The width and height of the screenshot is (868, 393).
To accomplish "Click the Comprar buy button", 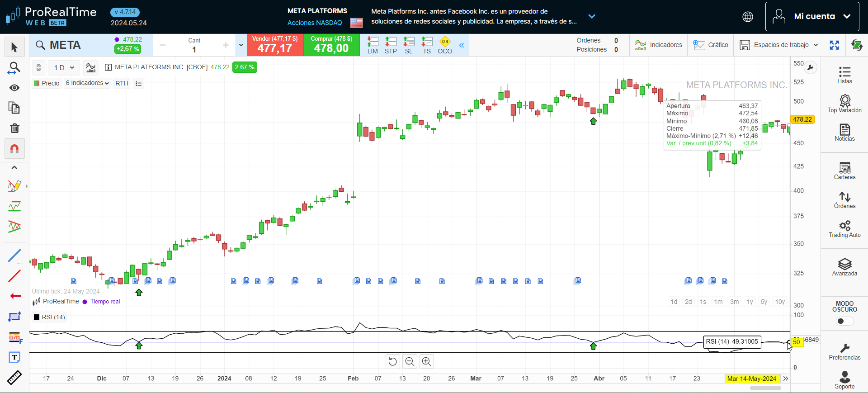I will click(331, 45).
